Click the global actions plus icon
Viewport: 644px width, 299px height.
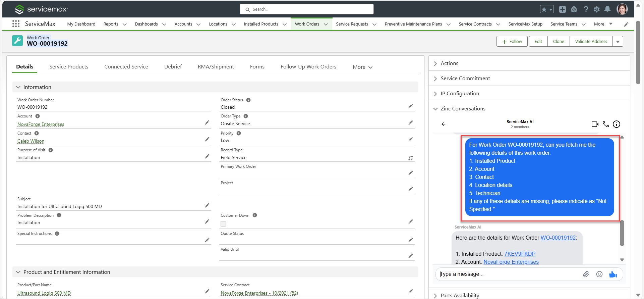click(563, 9)
